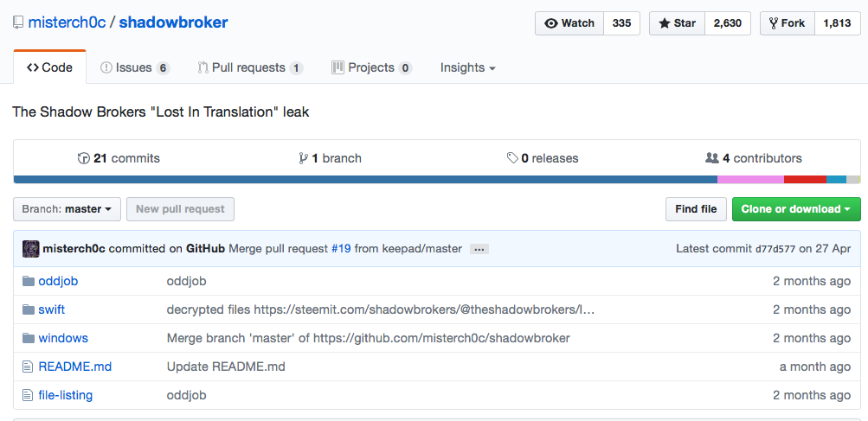Open the Projects tab
Viewport: 868px width, 421px height.
point(372,67)
